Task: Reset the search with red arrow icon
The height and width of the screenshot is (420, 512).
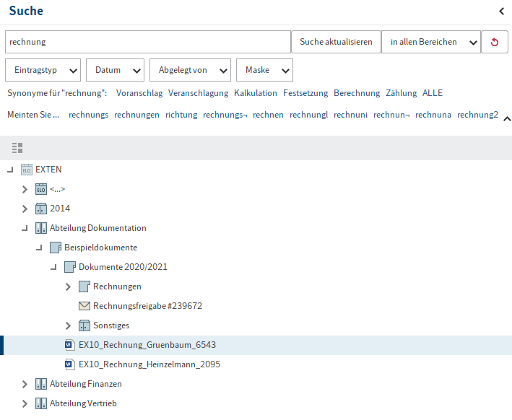Action: 495,42
